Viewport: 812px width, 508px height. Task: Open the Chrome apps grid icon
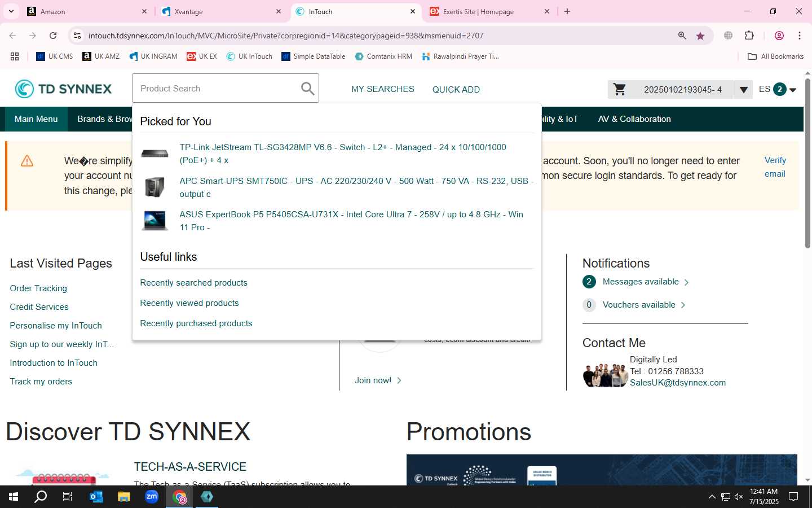pyautogui.click(x=15, y=56)
